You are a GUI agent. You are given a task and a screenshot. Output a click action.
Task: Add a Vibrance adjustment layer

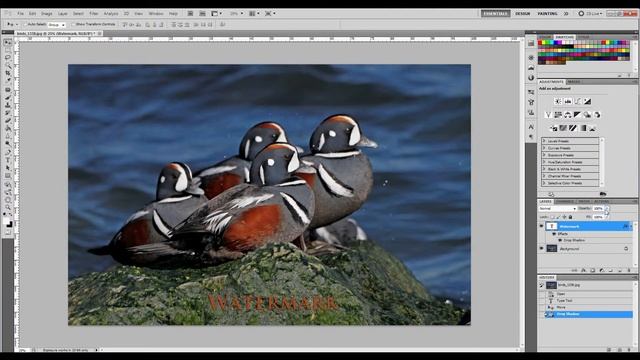(549, 115)
